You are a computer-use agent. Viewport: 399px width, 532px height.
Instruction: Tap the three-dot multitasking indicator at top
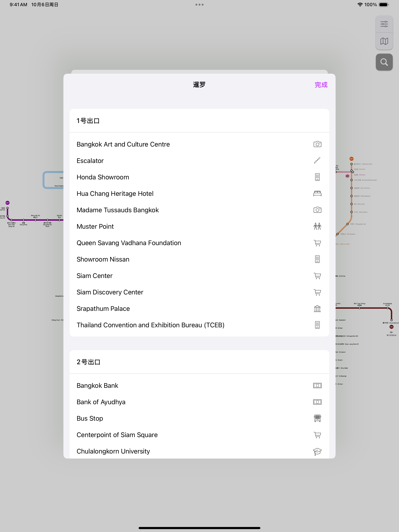click(x=199, y=5)
